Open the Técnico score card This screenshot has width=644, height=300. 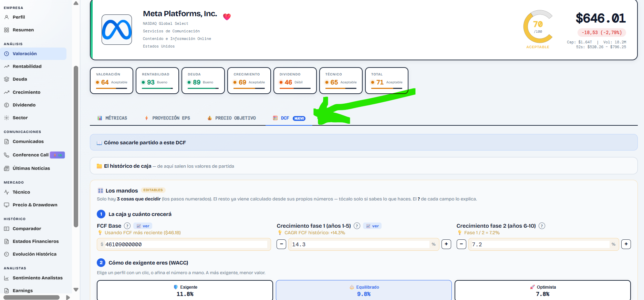(341, 81)
